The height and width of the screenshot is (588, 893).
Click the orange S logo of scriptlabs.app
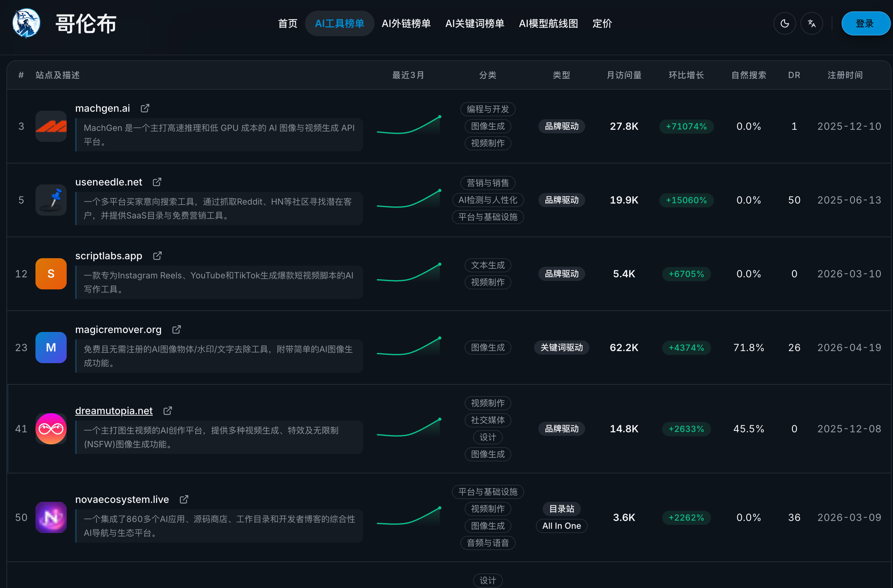(x=51, y=274)
